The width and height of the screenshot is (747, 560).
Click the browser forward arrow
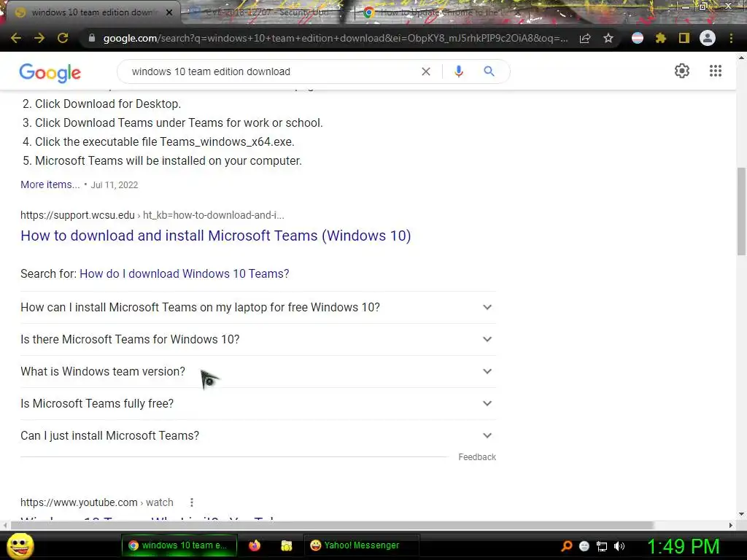coord(39,38)
